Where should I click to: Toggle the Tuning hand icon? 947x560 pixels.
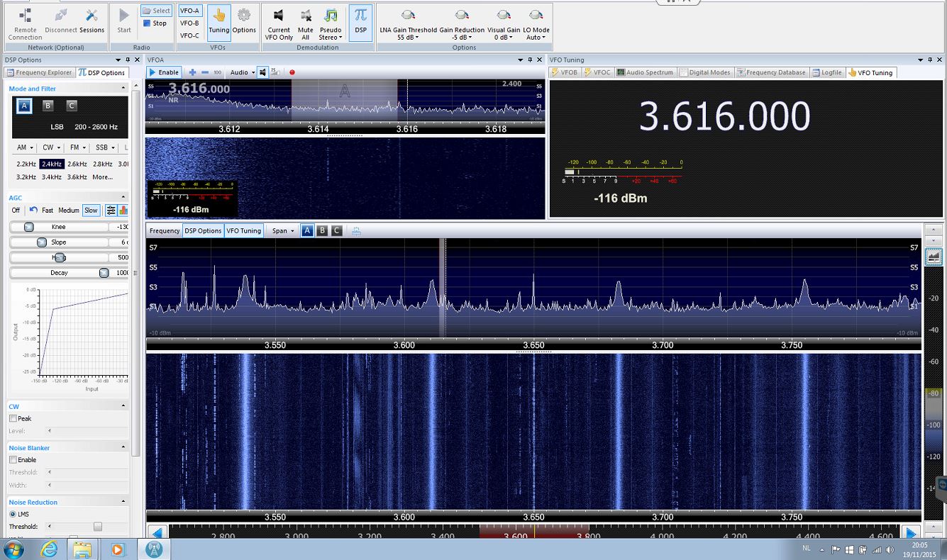218,21
